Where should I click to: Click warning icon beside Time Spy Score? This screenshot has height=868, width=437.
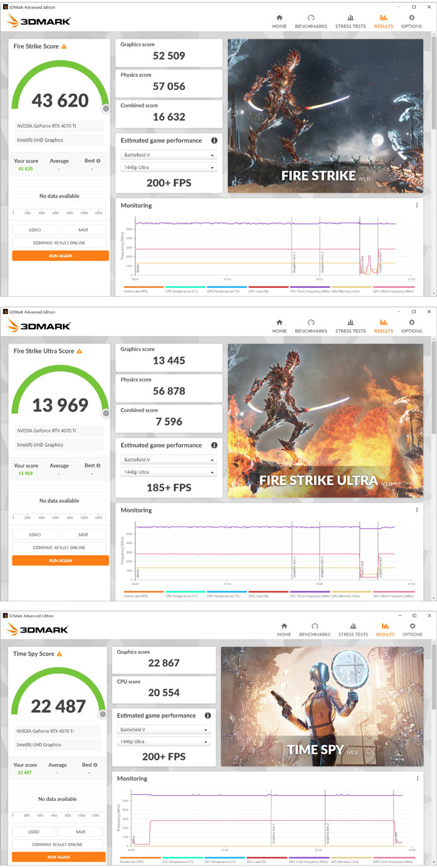(x=59, y=654)
